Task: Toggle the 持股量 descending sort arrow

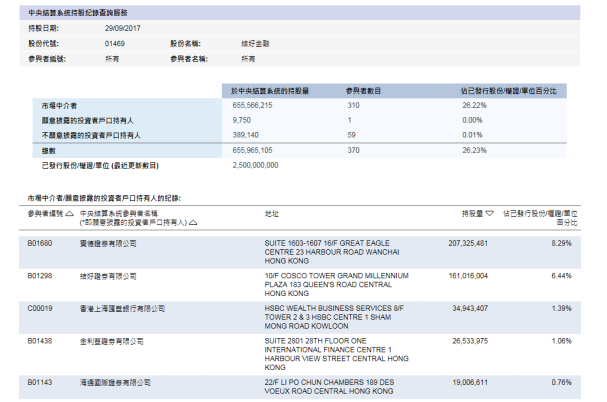Action: pyautogui.click(x=490, y=214)
